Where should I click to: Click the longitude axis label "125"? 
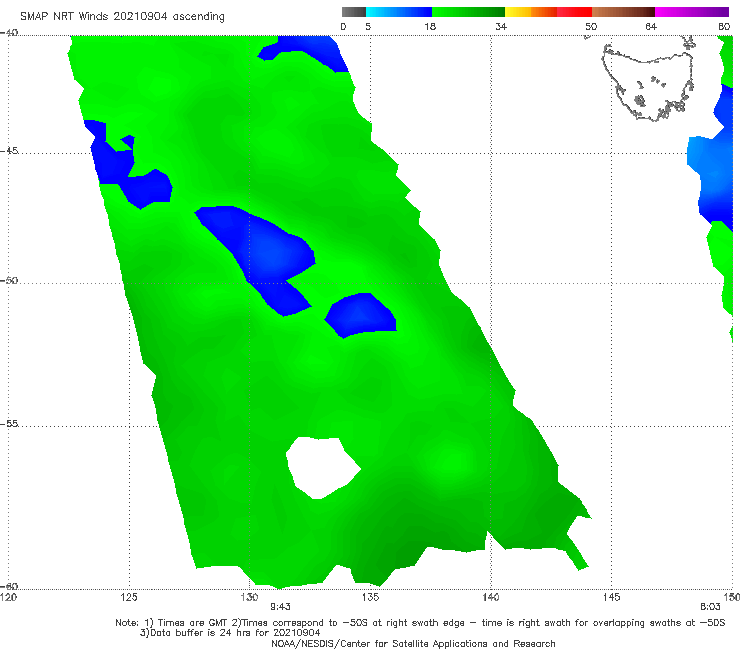pos(129,598)
